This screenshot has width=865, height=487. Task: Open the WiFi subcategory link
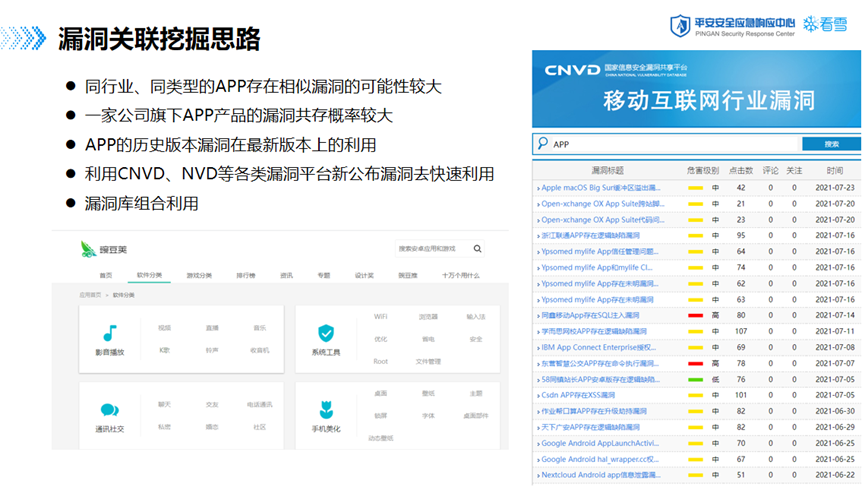(381, 317)
